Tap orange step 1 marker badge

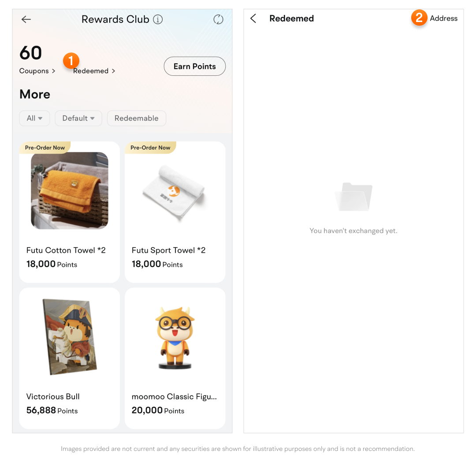(71, 61)
